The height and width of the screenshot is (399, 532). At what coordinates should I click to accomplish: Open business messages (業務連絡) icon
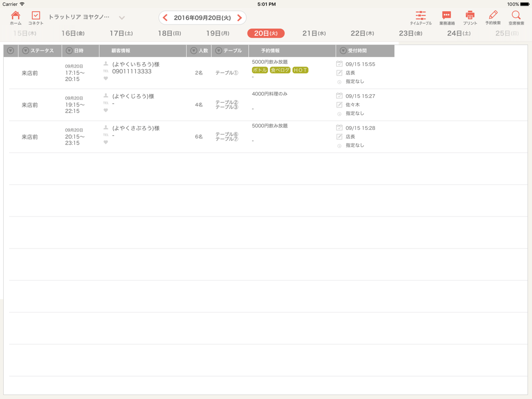coord(446,18)
